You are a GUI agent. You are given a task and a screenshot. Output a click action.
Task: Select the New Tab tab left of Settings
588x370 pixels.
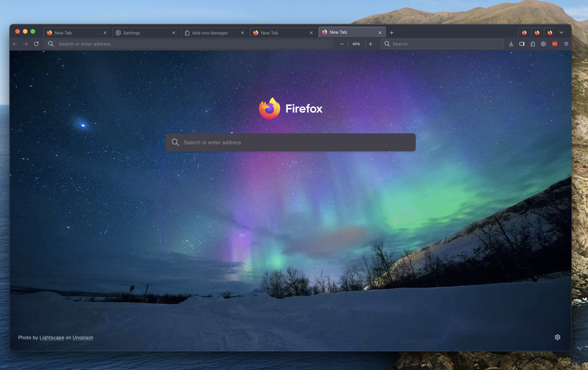[76, 33]
